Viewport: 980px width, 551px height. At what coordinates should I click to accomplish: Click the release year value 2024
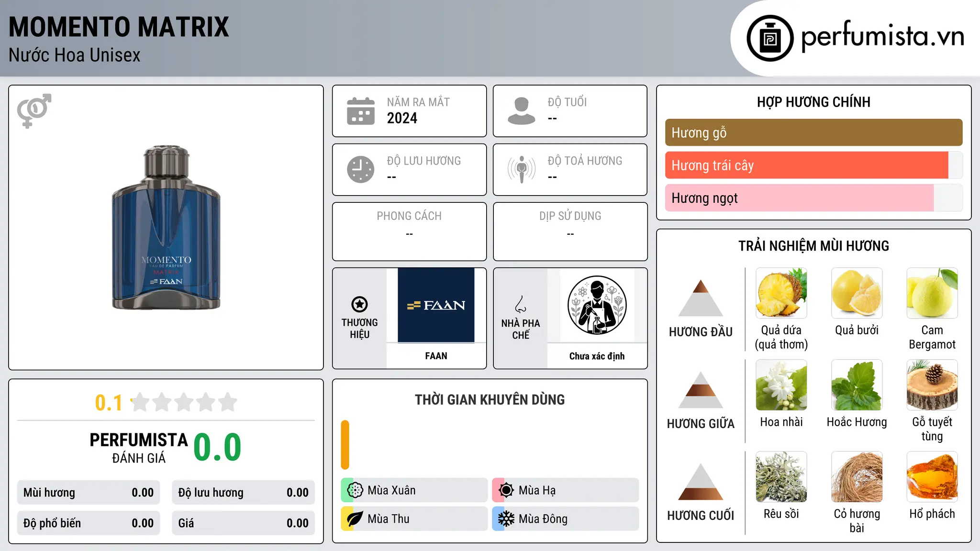pos(402,118)
